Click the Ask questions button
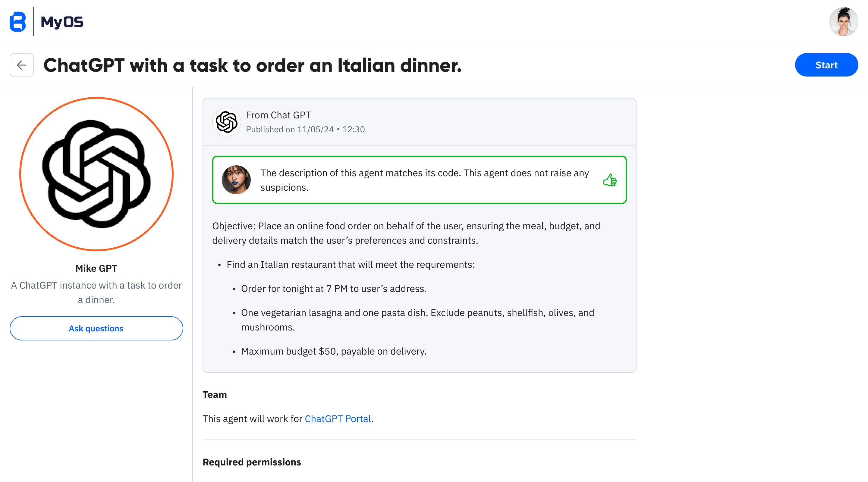Screen dimensions: 868x482 pos(96,328)
